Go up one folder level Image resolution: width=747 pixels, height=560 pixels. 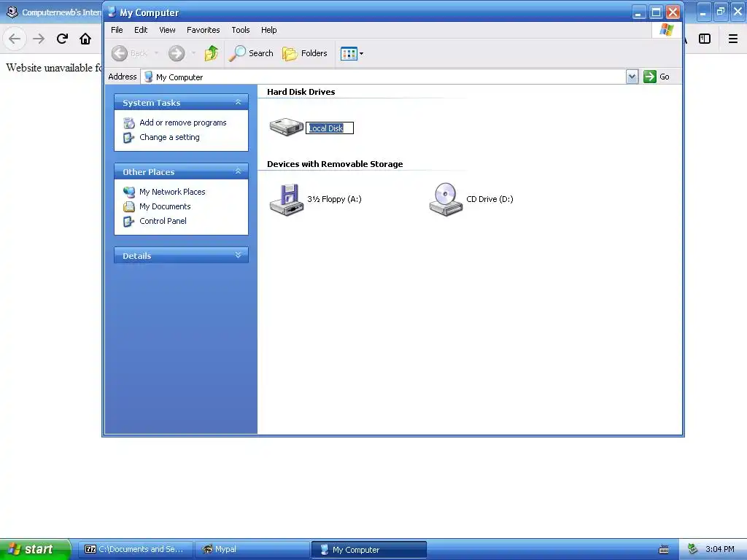tap(212, 53)
